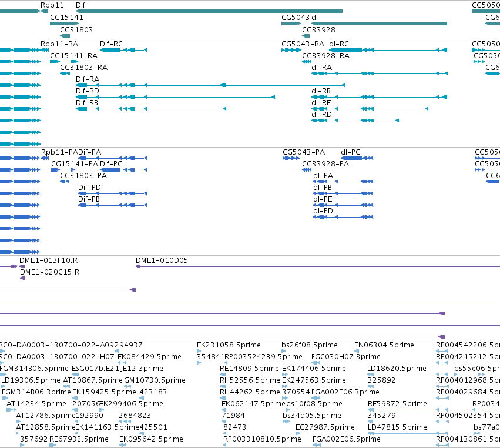Select the EK231058.5prime EST
This screenshot has width=500, height=448.
[199, 351]
